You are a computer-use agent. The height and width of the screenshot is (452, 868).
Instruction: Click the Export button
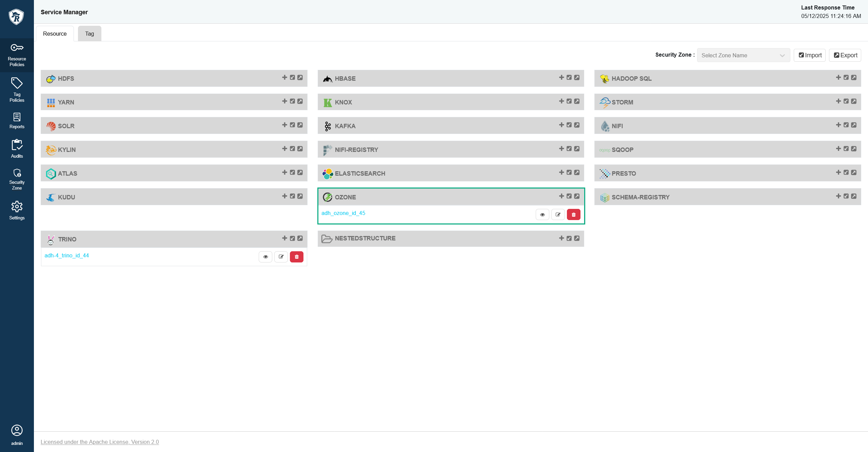845,55
